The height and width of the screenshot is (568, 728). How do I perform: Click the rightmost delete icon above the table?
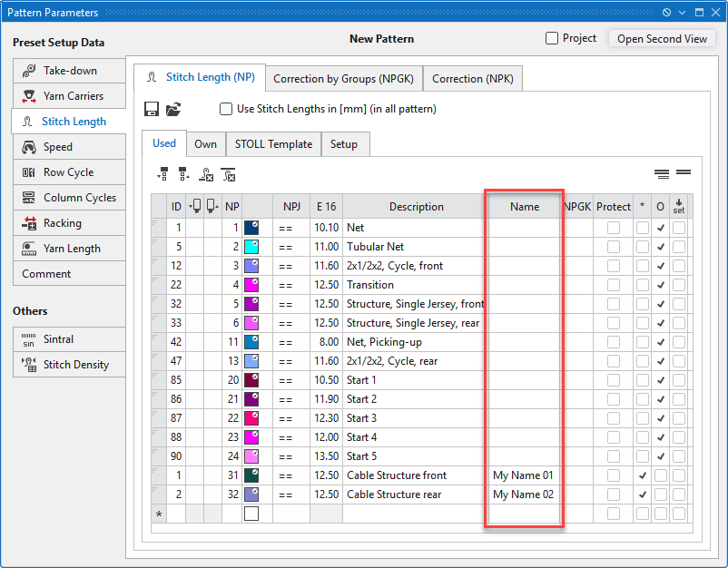[x=228, y=174]
